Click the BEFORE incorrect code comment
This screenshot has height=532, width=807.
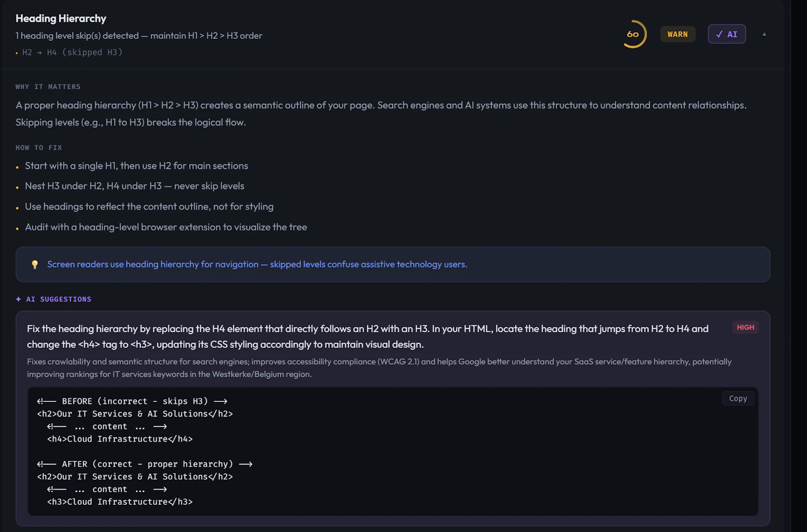[x=132, y=401]
